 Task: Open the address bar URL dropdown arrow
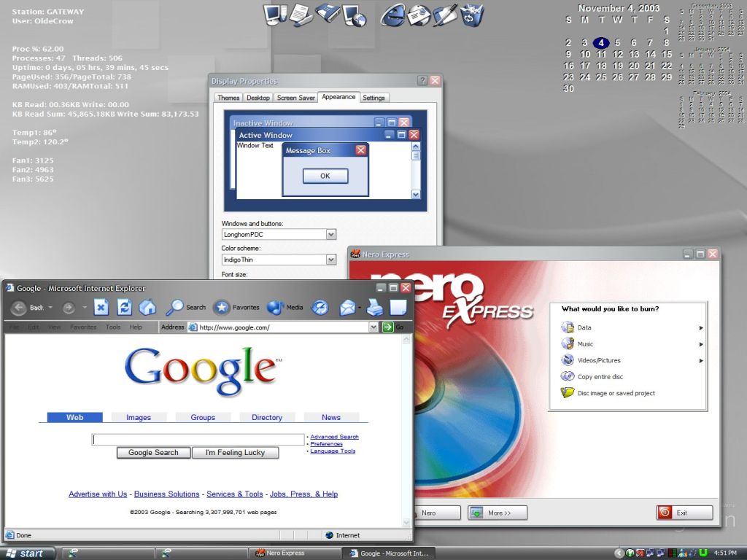(373, 327)
